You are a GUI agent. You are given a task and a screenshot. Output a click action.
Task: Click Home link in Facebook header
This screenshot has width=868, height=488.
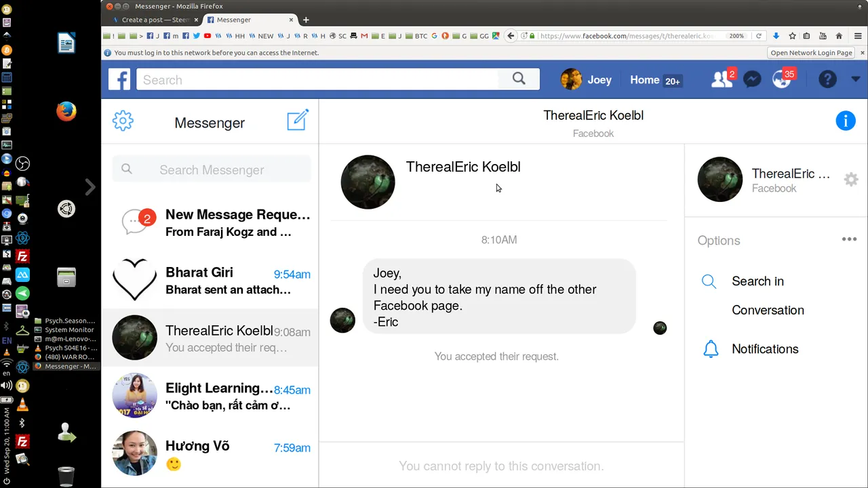click(x=644, y=80)
